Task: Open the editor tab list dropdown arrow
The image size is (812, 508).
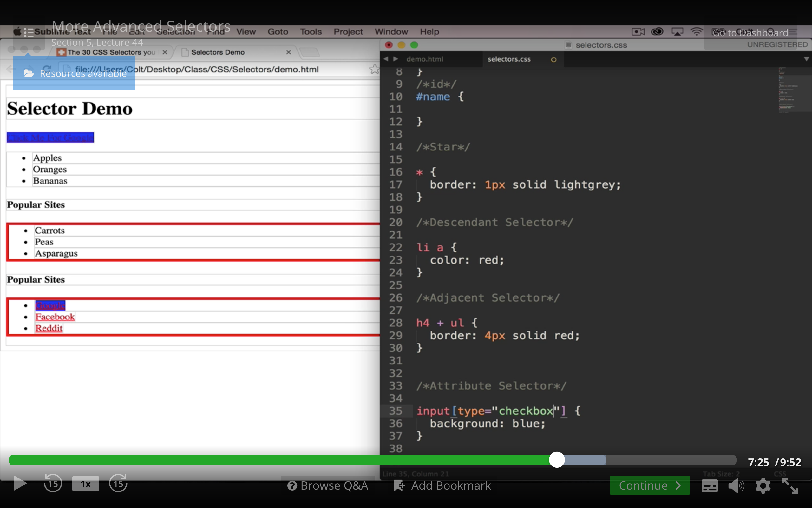Action: [806, 59]
